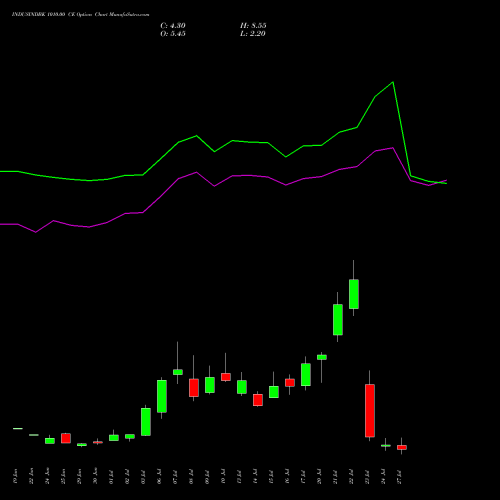Screen dimensions: 500x500
Task: Select the last red candle for 27 Jul
Action: click(402, 447)
